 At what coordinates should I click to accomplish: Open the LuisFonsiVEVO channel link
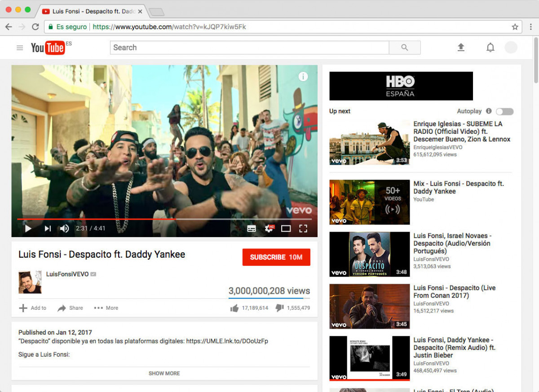point(67,274)
